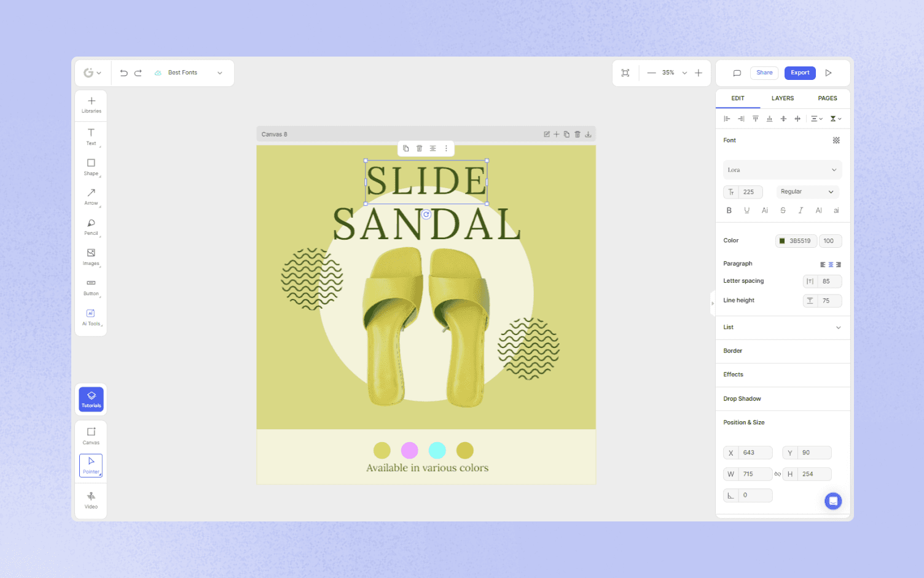Zoom out with the minus icon
The height and width of the screenshot is (578, 924).
pyautogui.click(x=651, y=73)
